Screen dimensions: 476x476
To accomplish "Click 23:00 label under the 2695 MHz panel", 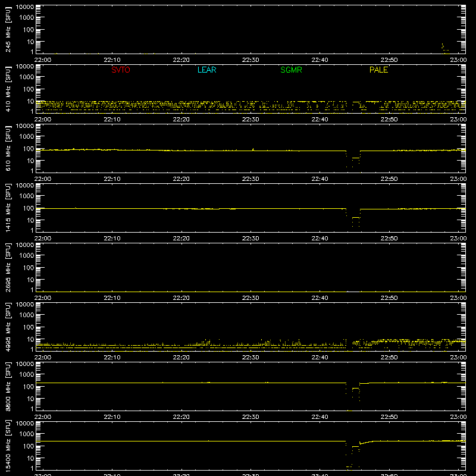I will tap(458, 298).
